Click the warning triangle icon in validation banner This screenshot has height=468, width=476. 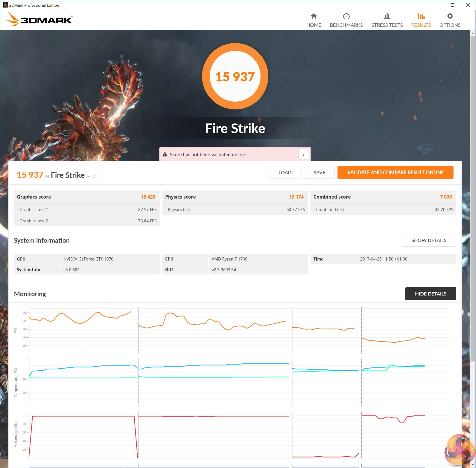point(165,154)
